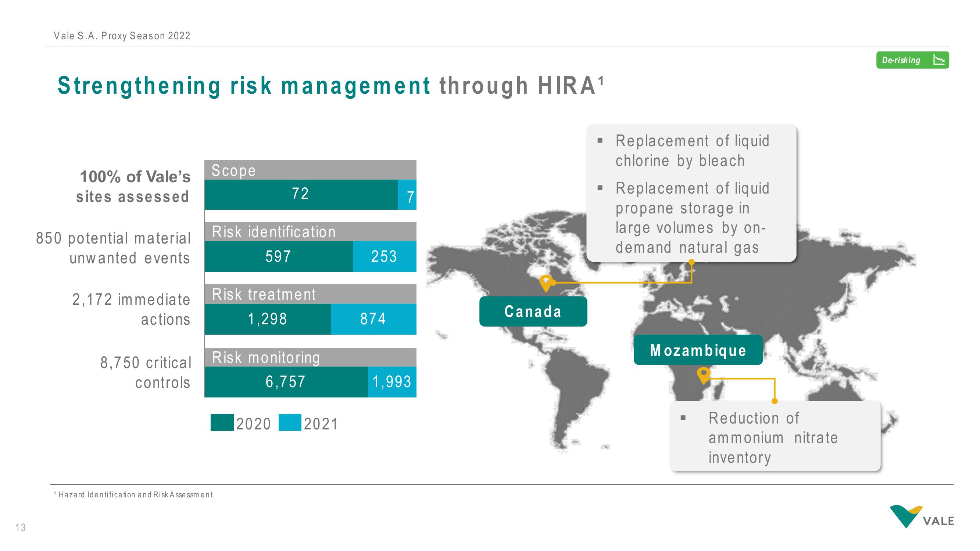Click the text 2,172 immediate actions
Screen dimensions: 980x551
tap(131, 310)
